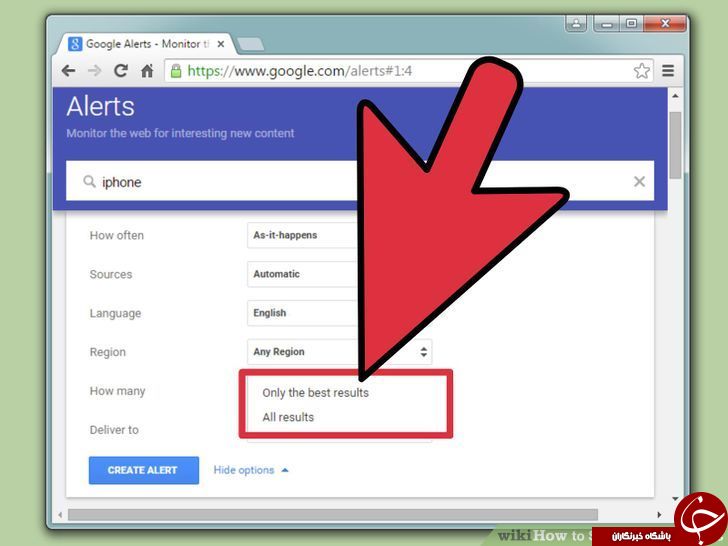The width and height of the screenshot is (728, 546).
Task: Clear the iphone search with the X icon
Action: point(639,182)
